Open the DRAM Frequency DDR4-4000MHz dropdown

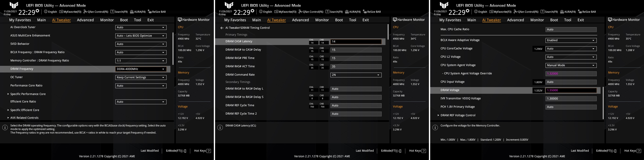[x=141, y=69]
